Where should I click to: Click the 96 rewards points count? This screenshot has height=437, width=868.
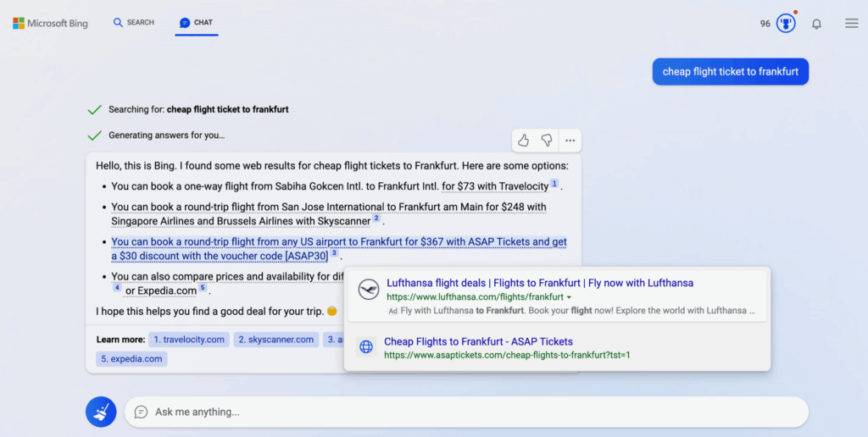[x=765, y=24]
